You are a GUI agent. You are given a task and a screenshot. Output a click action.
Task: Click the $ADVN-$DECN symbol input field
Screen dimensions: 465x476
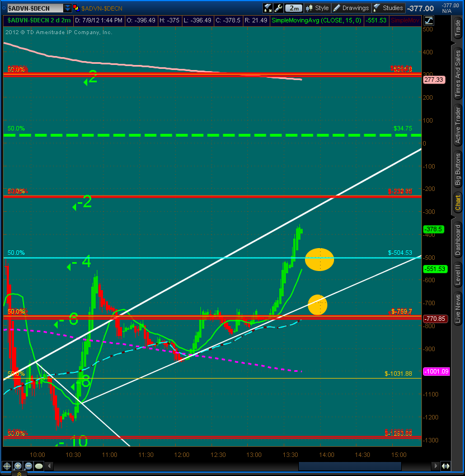click(35, 8)
